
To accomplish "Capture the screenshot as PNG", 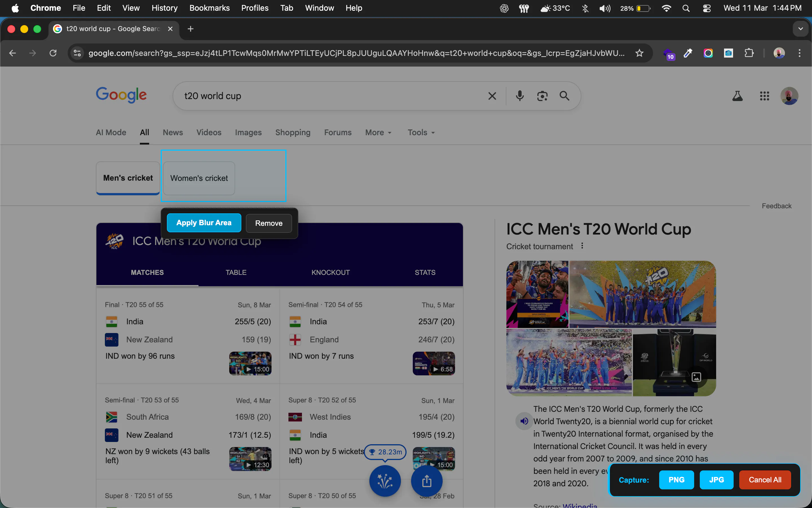I will click(676, 480).
